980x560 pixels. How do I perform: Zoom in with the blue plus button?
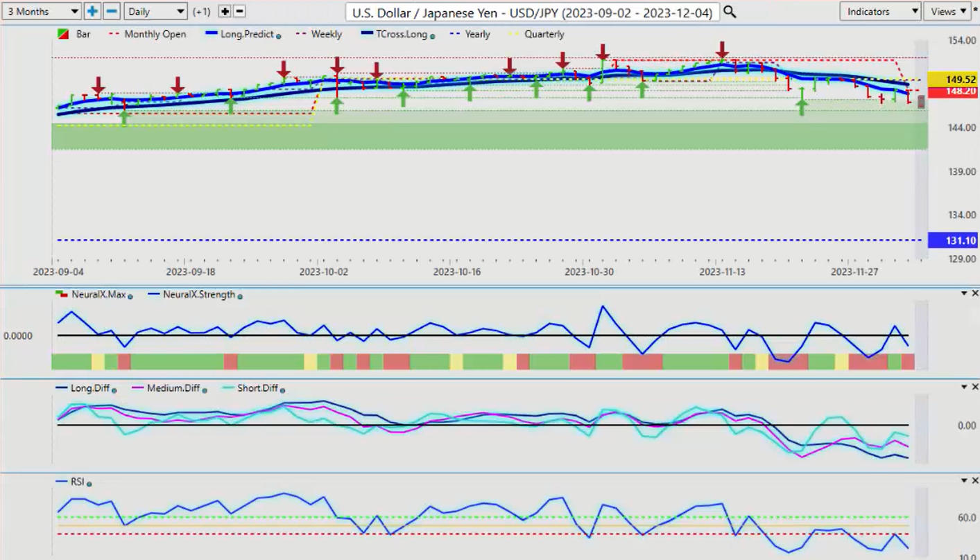coord(92,11)
